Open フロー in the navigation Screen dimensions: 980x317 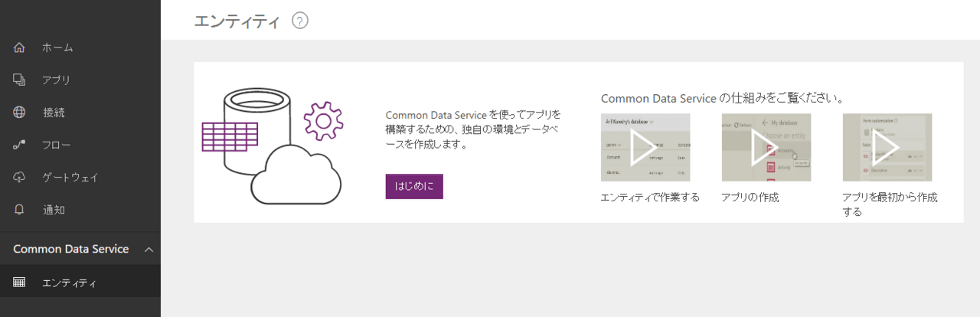56,145
